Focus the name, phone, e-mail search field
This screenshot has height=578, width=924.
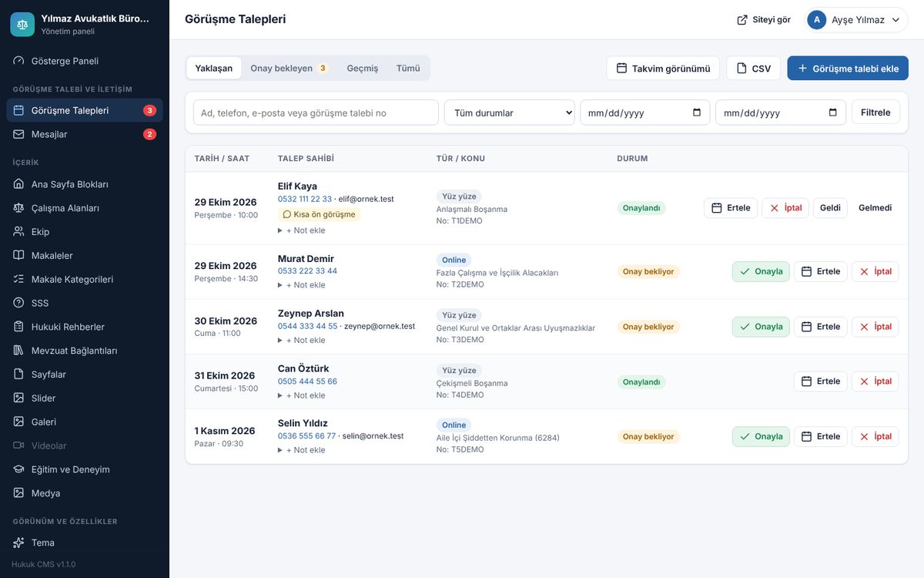316,113
